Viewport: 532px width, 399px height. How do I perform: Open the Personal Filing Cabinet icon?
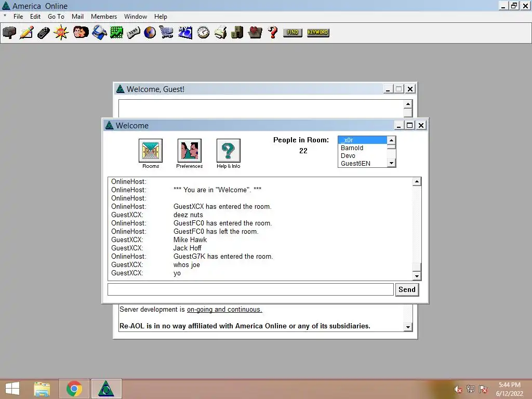(x=237, y=33)
